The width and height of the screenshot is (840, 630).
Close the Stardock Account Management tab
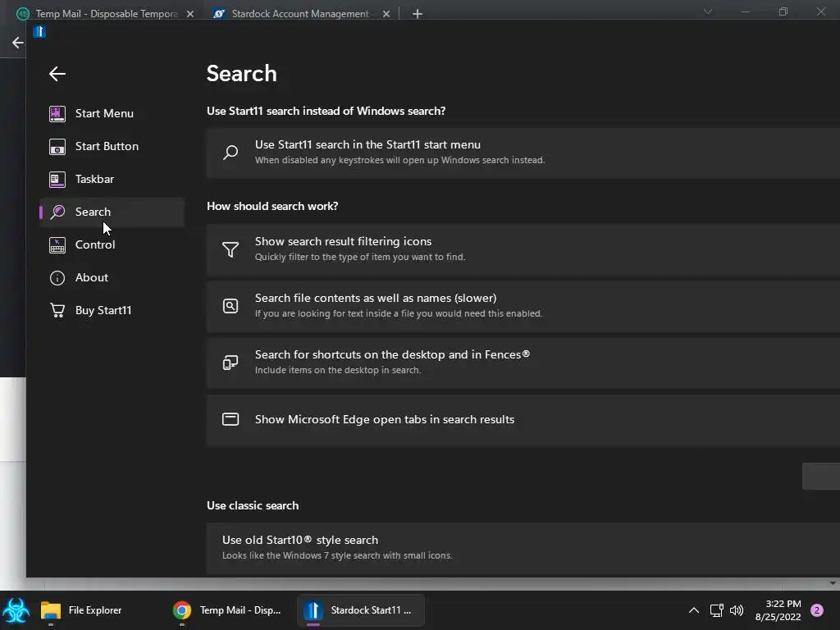coord(386,14)
